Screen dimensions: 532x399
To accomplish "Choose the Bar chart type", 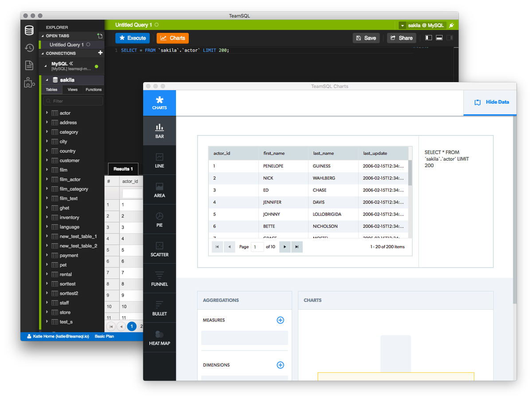I will click(160, 131).
